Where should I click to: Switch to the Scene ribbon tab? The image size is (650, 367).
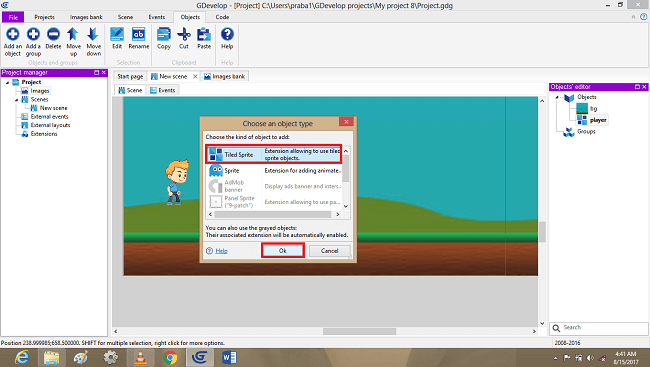point(125,17)
